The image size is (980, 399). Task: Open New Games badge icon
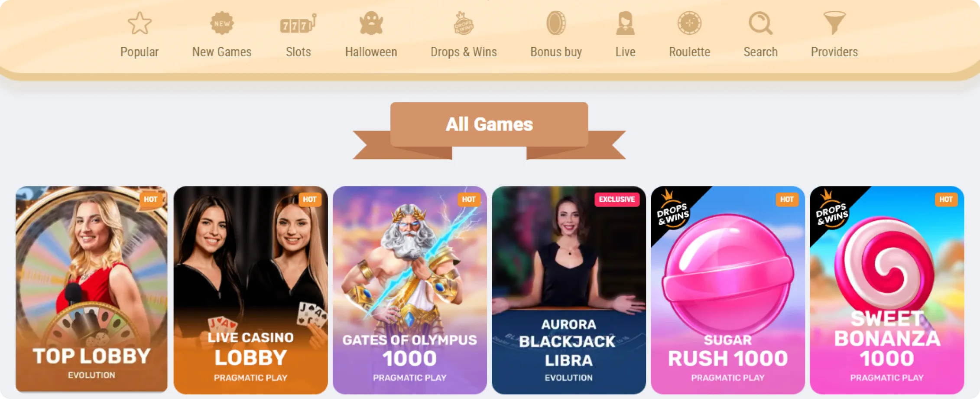(222, 23)
